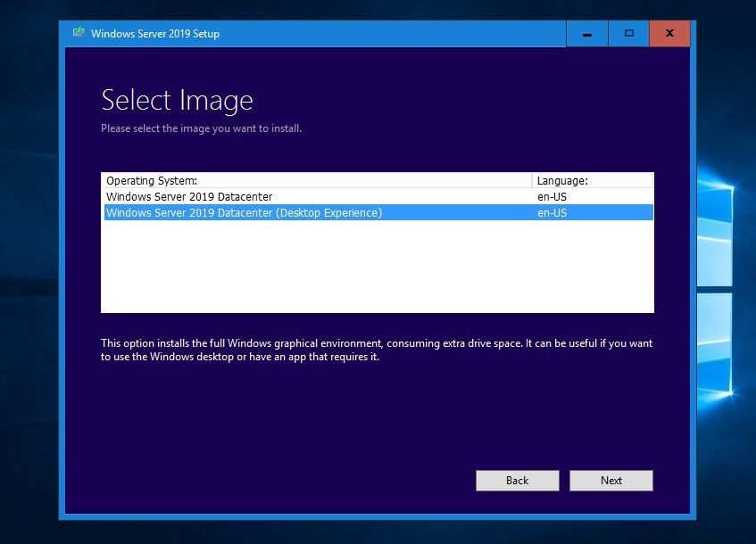The image size is (756, 544).
Task: Click the en-US label beside Windows Server 2019 Datacenter
Action: [x=551, y=196]
